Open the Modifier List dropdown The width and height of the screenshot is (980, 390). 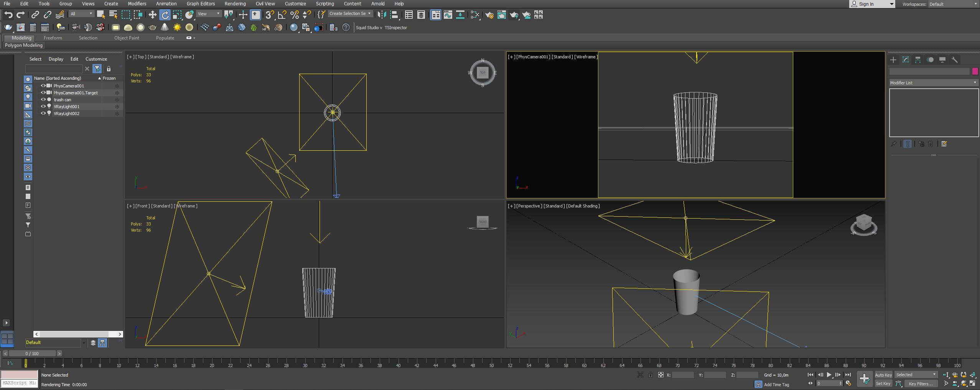pyautogui.click(x=933, y=83)
